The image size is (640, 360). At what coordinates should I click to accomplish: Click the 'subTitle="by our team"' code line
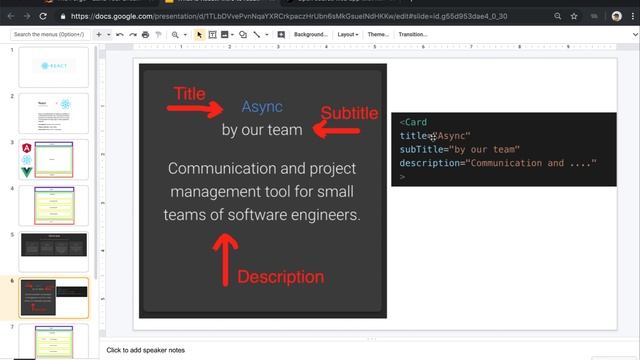[460, 149]
